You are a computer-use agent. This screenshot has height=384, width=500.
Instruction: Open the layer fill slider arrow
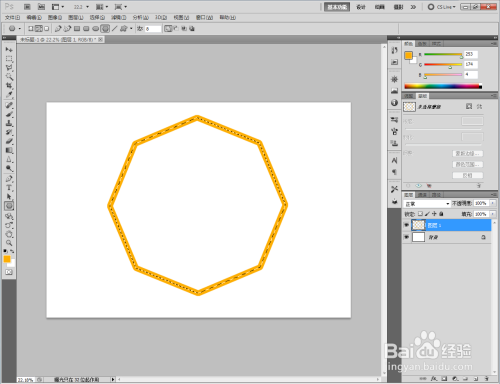[x=493, y=214]
